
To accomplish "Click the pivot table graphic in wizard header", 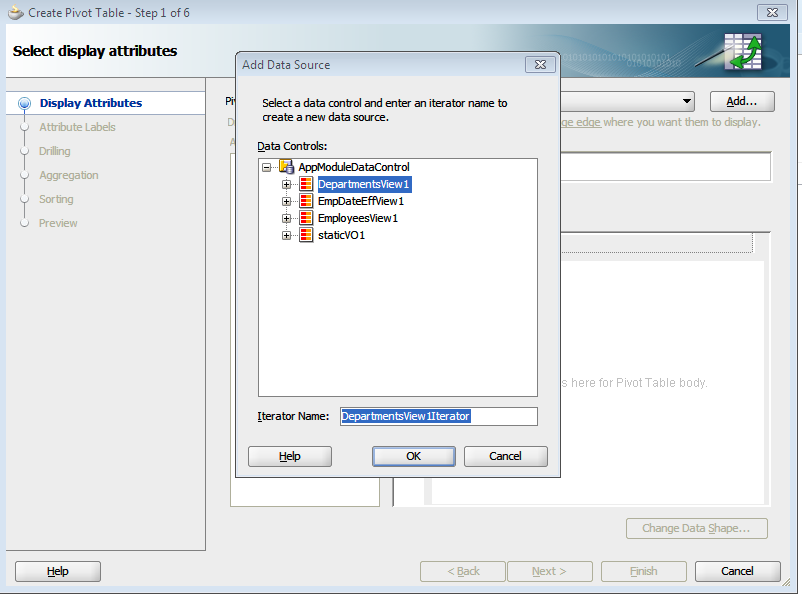I will 744,54.
